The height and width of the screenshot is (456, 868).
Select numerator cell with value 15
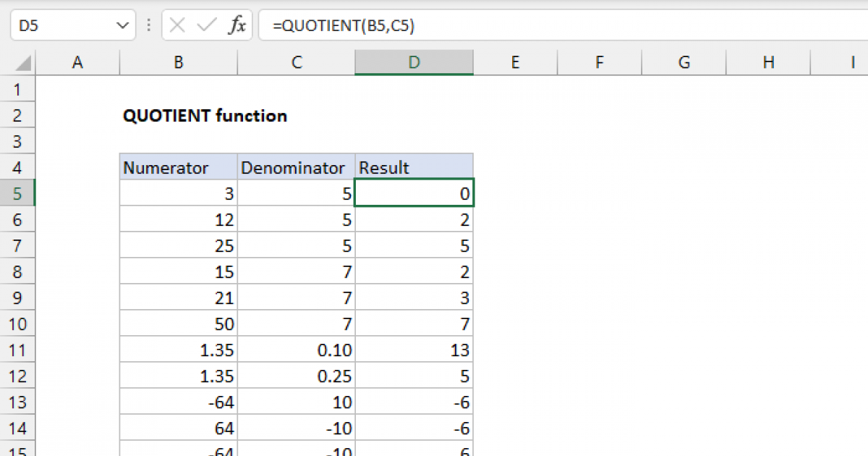click(178, 272)
